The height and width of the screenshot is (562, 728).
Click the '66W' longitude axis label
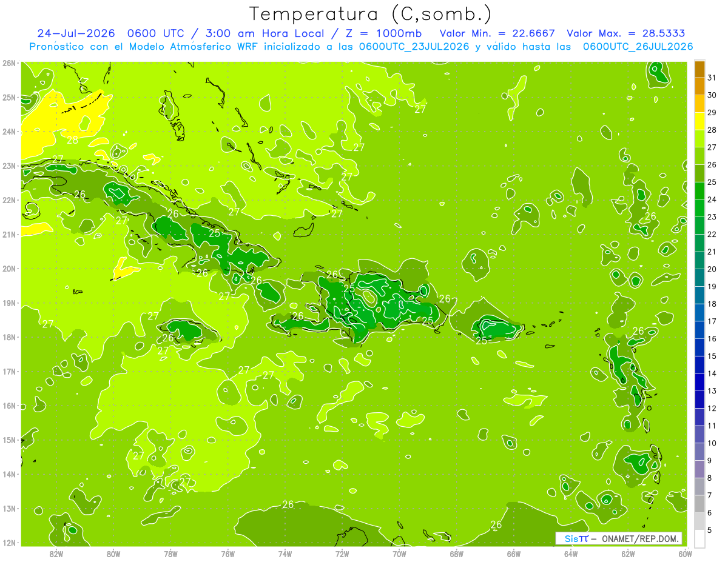[x=514, y=554]
